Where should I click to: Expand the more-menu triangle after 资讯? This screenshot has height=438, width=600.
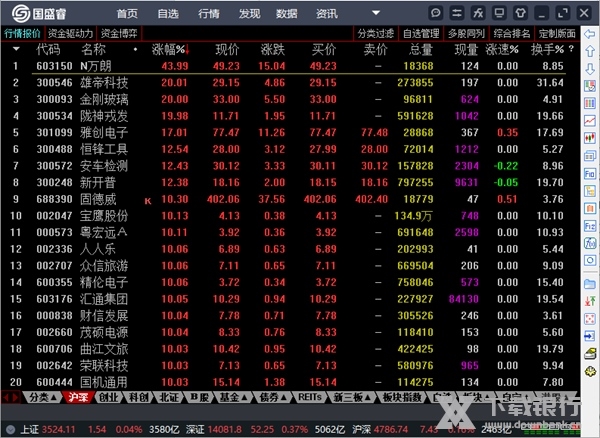click(x=376, y=13)
